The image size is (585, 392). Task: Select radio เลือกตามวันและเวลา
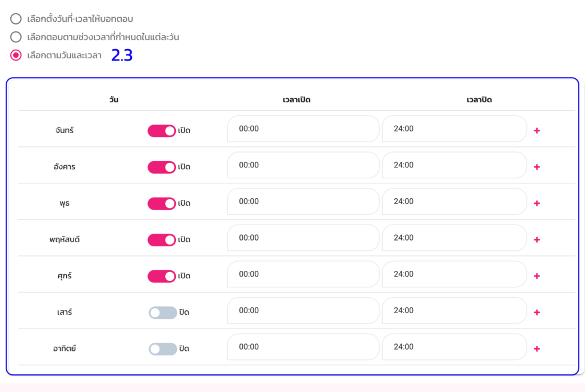[x=16, y=55]
